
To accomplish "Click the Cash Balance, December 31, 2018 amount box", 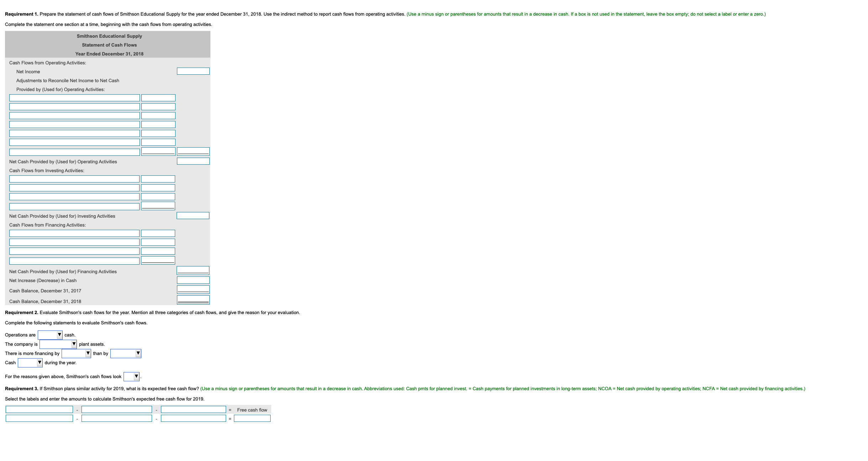I will [x=193, y=300].
